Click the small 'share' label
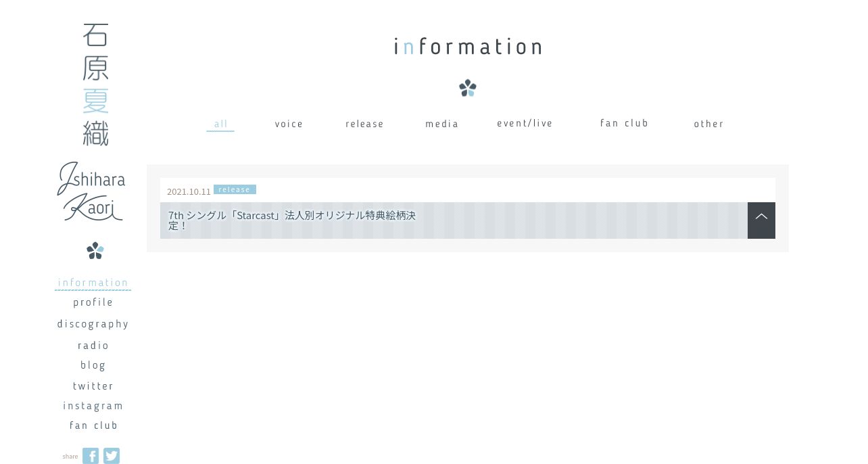Viewport: 868px width, 464px height. [x=70, y=457]
